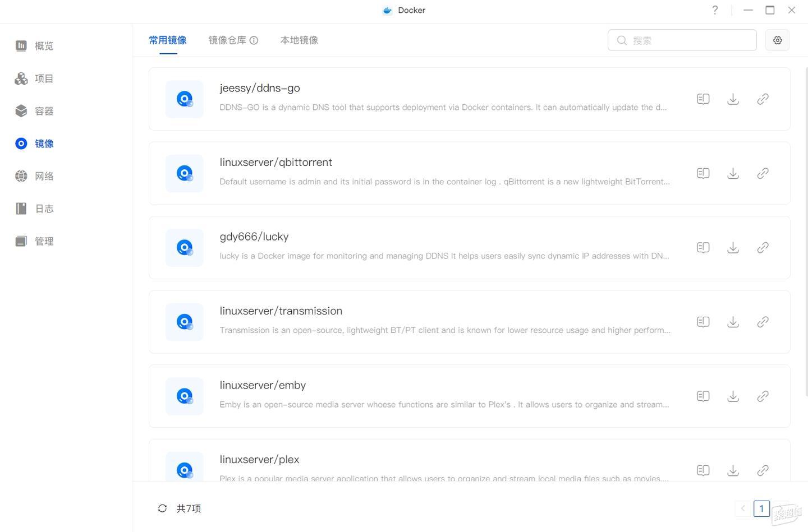Click the linuxserver/qbittorrent image thumbnail

pyautogui.click(x=184, y=173)
